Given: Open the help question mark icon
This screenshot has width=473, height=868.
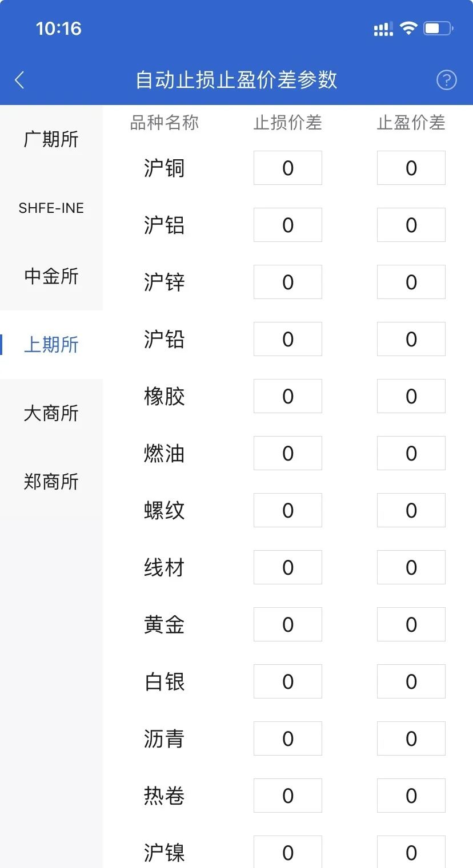Looking at the screenshot, I should (446, 80).
